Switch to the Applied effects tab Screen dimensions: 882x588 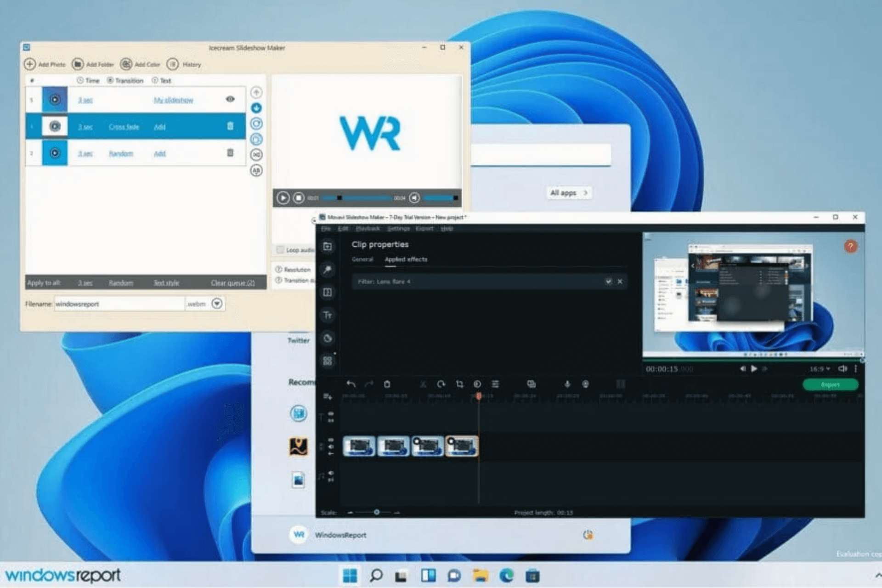[x=406, y=260]
